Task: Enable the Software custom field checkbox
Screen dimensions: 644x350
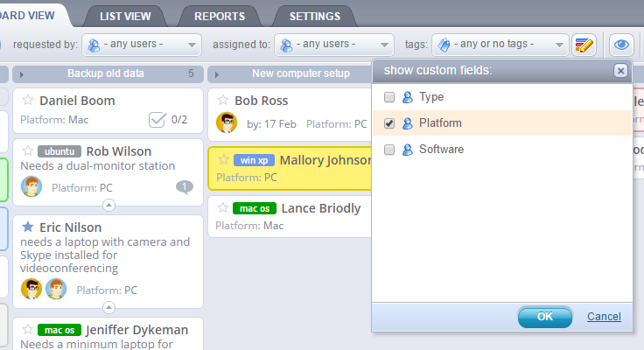Action: click(x=389, y=150)
